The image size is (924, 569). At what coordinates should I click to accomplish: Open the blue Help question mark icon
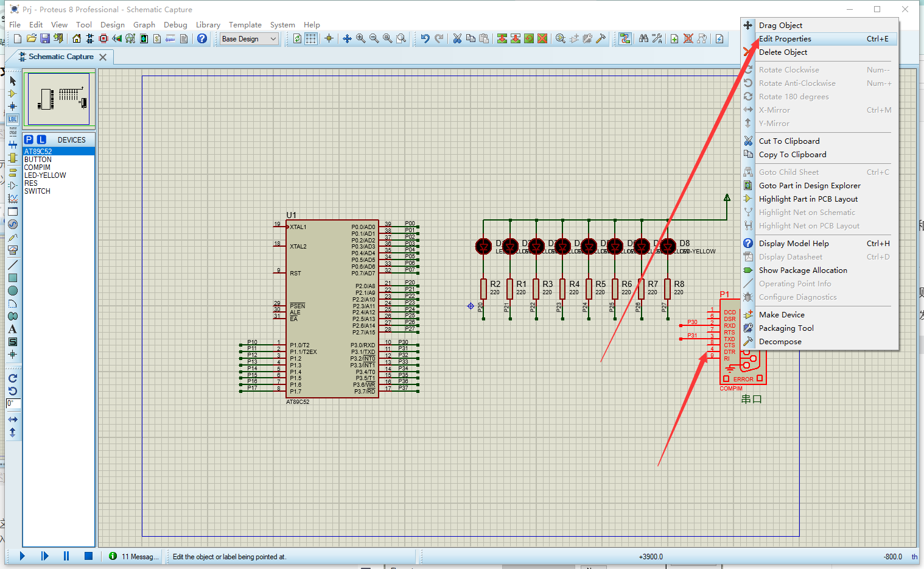coord(202,38)
